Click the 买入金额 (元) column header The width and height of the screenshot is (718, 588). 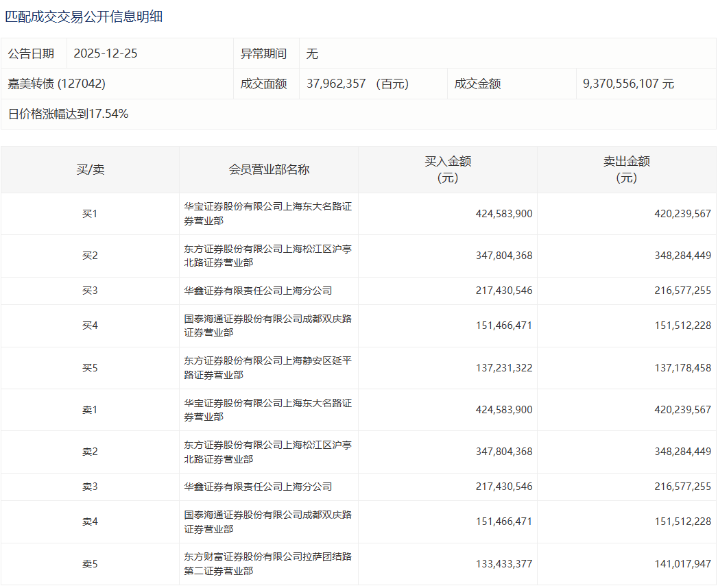pyautogui.click(x=448, y=169)
